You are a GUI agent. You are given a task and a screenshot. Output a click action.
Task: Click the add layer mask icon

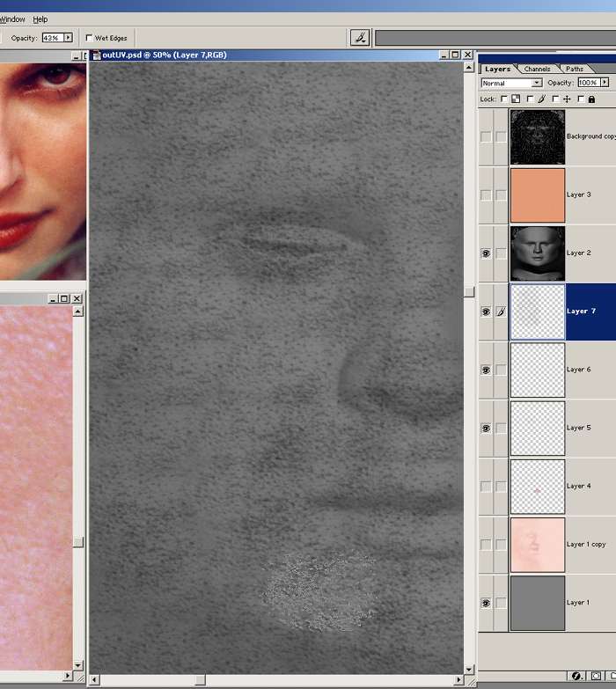[x=596, y=677]
